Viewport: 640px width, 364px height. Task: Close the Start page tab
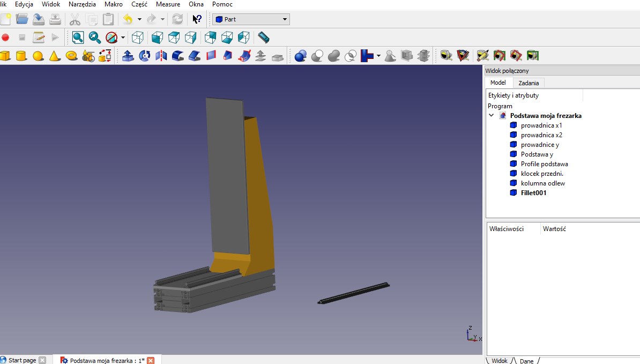[42, 360]
